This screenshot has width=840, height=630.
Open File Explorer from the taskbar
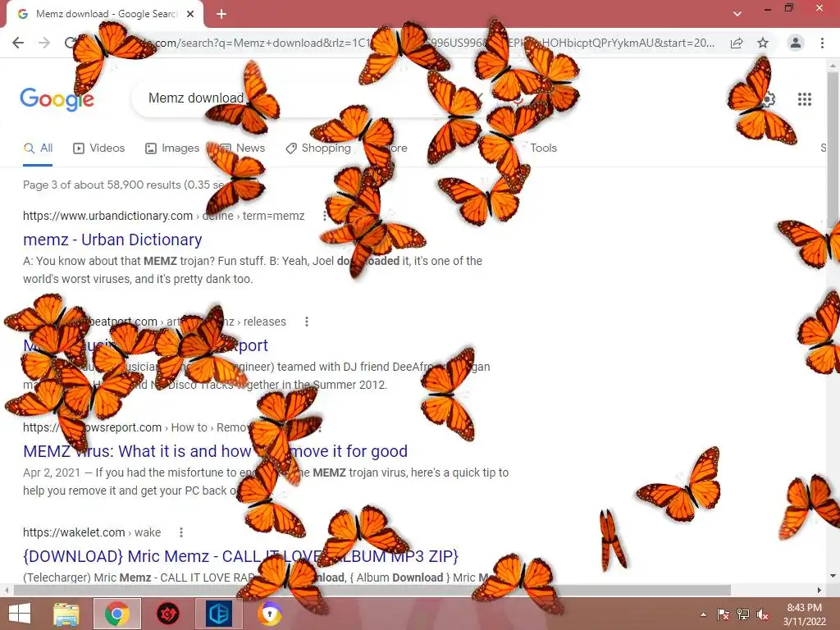[x=66, y=614]
